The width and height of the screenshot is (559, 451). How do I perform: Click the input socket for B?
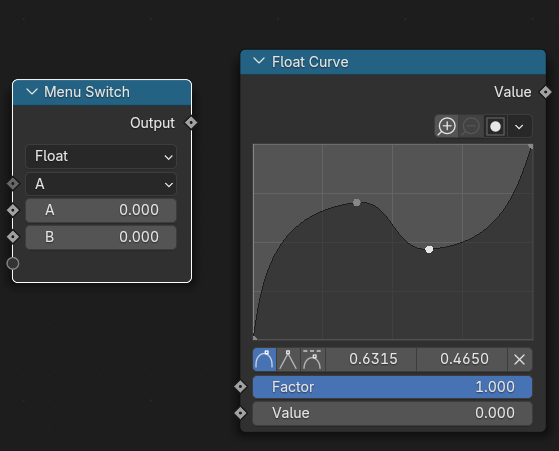click(13, 237)
